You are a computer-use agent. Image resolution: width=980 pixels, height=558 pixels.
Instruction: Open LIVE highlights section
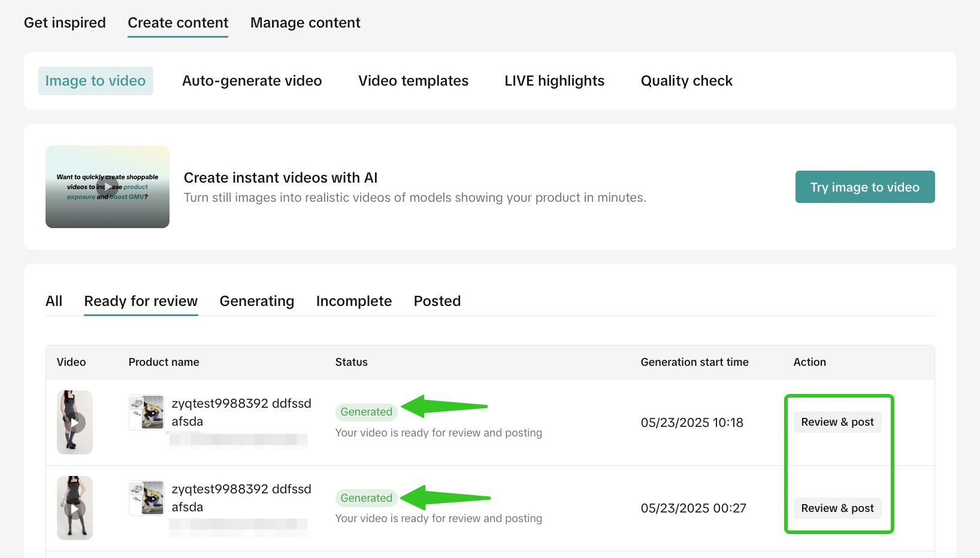[x=554, y=81]
